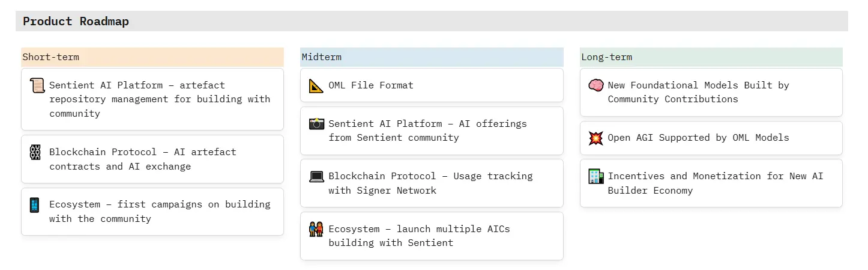This screenshot has height=270, width=868.
Task: Click the explosion icon beside Open AGI card
Action: (x=595, y=138)
